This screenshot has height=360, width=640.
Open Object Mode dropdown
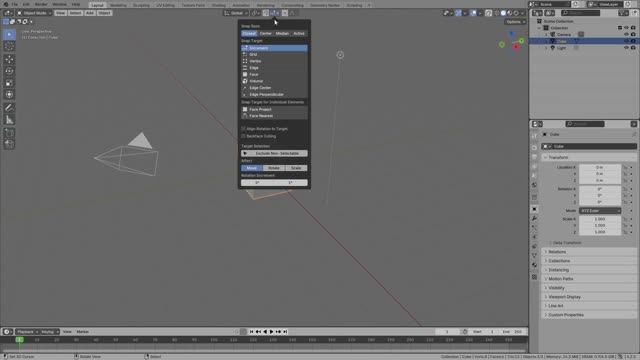tap(34, 13)
